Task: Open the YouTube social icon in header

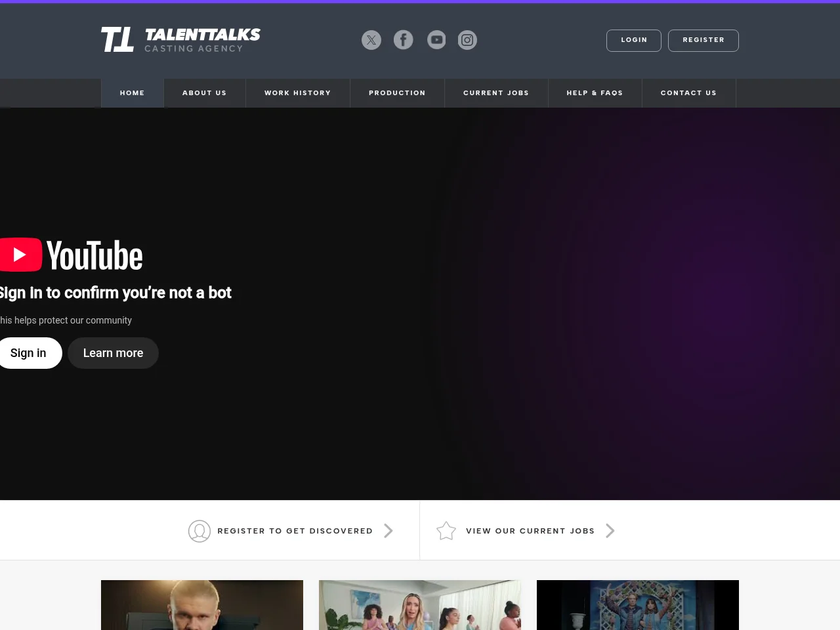Action: click(436, 40)
